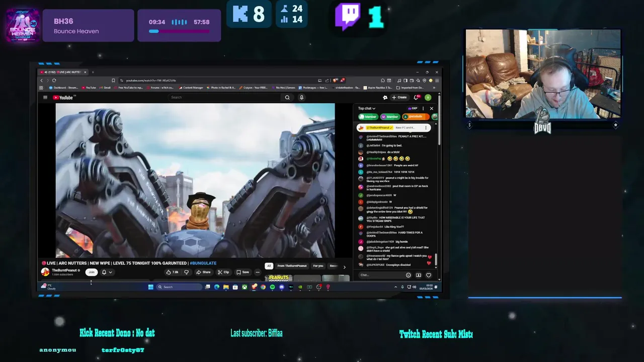Open YouTube notifications bell
644x362 pixels.
coord(416,98)
